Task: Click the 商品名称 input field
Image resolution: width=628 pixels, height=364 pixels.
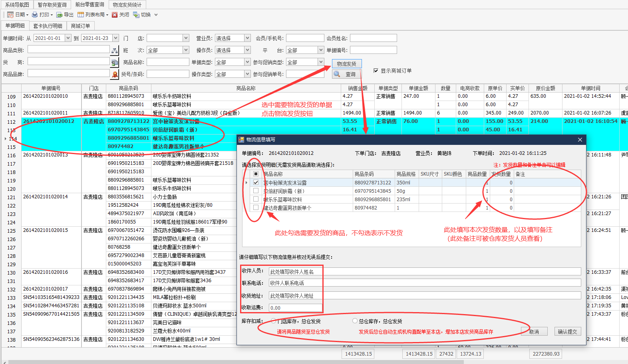Action: [168, 62]
